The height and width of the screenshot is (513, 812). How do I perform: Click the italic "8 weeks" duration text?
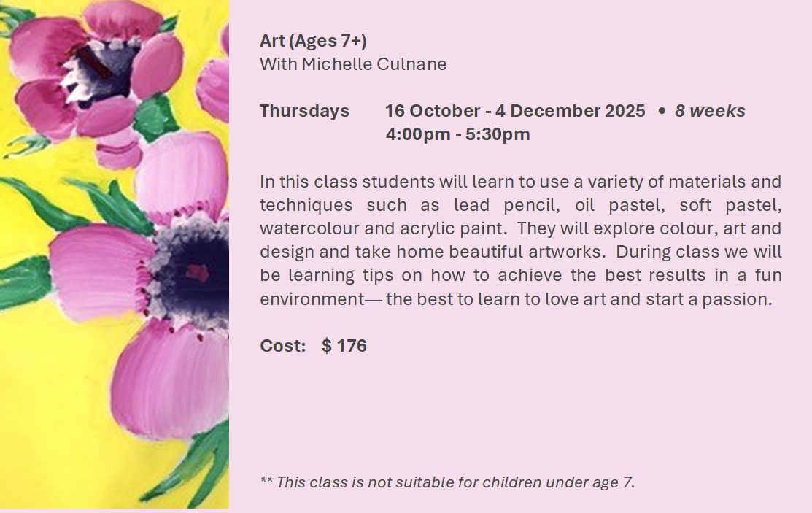click(x=709, y=111)
